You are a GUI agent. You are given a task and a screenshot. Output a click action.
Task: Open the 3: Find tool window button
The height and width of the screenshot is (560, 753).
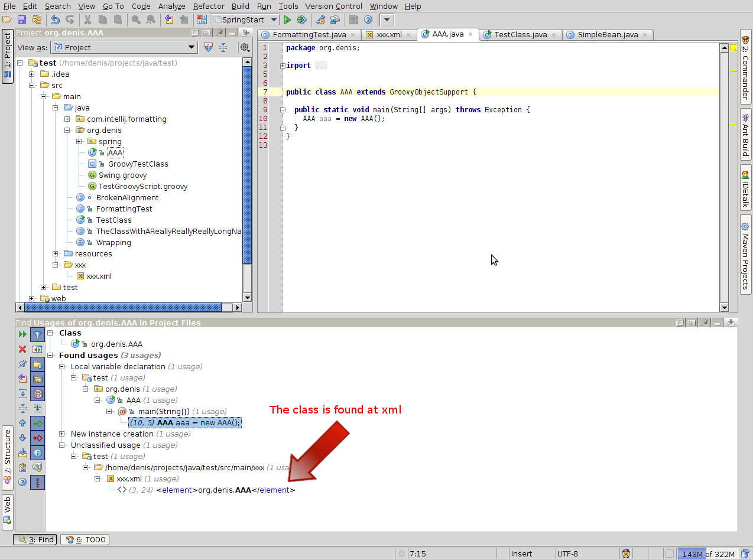coord(35,539)
